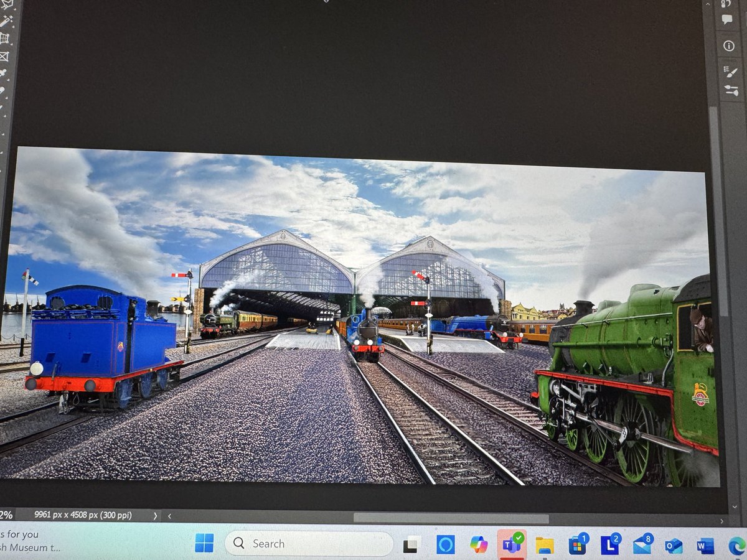Select the Frame tool
The height and width of the screenshot is (560, 747).
pyautogui.click(x=4, y=56)
